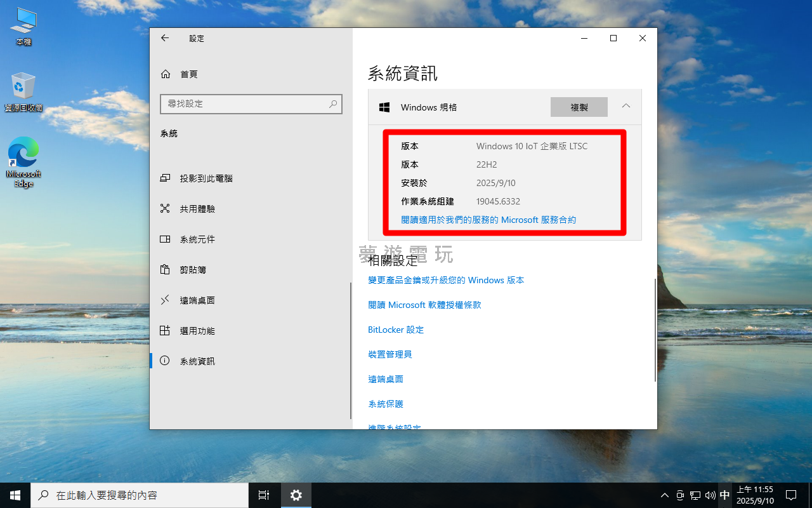Open 投影到此電腦 settings
The image size is (812, 508).
(x=206, y=178)
